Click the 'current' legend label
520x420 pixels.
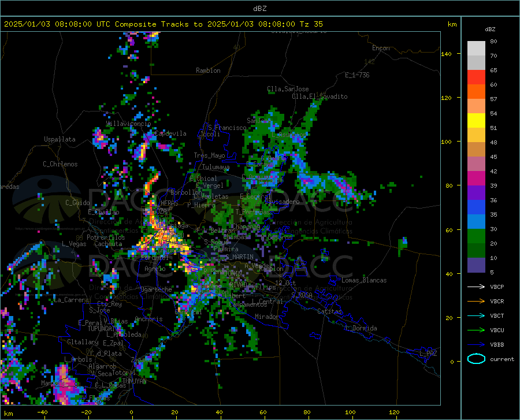tap(502, 359)
